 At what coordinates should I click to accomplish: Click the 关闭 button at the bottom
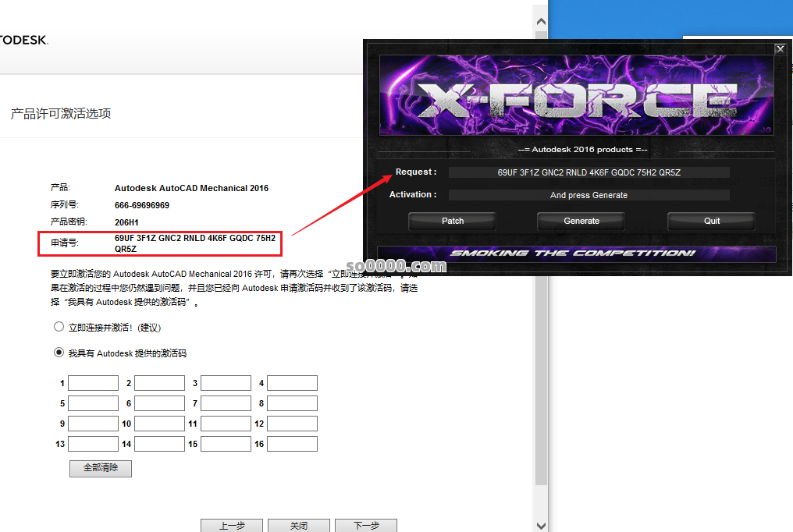(299, 526)
